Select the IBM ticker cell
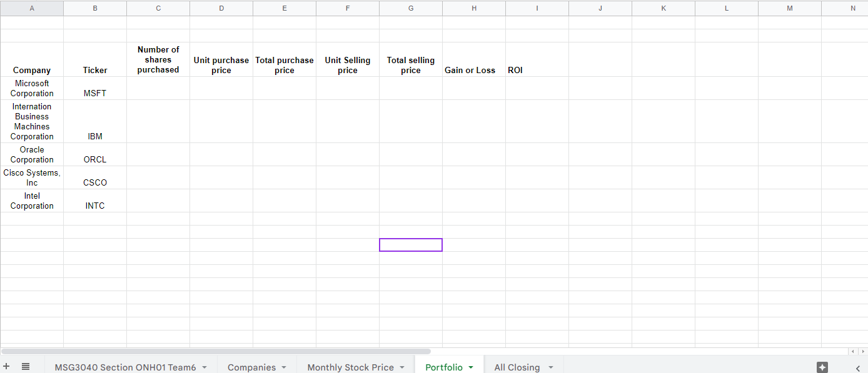868x373 pixels. 95,121
